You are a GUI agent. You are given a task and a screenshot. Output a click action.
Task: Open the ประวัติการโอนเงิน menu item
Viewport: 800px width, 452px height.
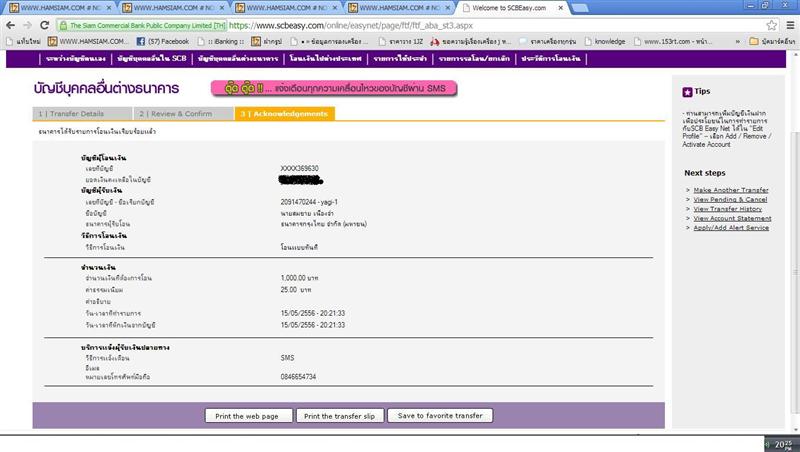551,59
